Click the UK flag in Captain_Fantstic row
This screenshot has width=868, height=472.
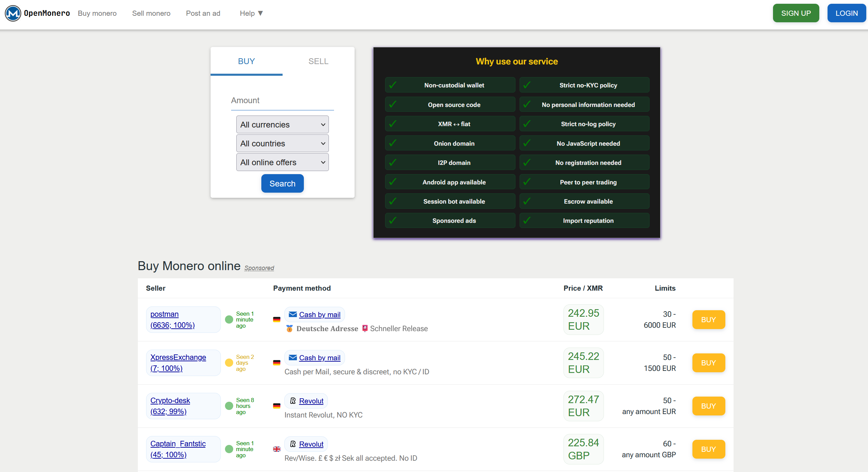click(277, 449)
